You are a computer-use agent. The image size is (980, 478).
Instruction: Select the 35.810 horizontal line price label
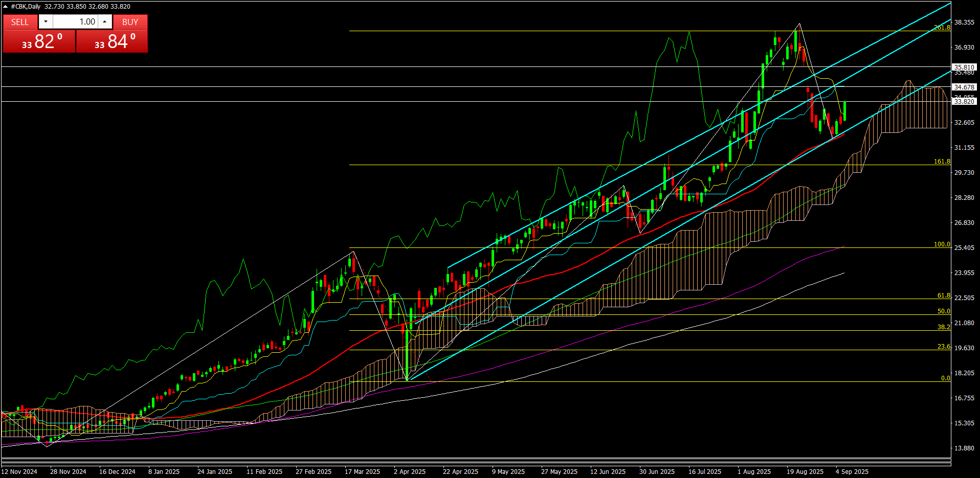[x=964, y=67]
